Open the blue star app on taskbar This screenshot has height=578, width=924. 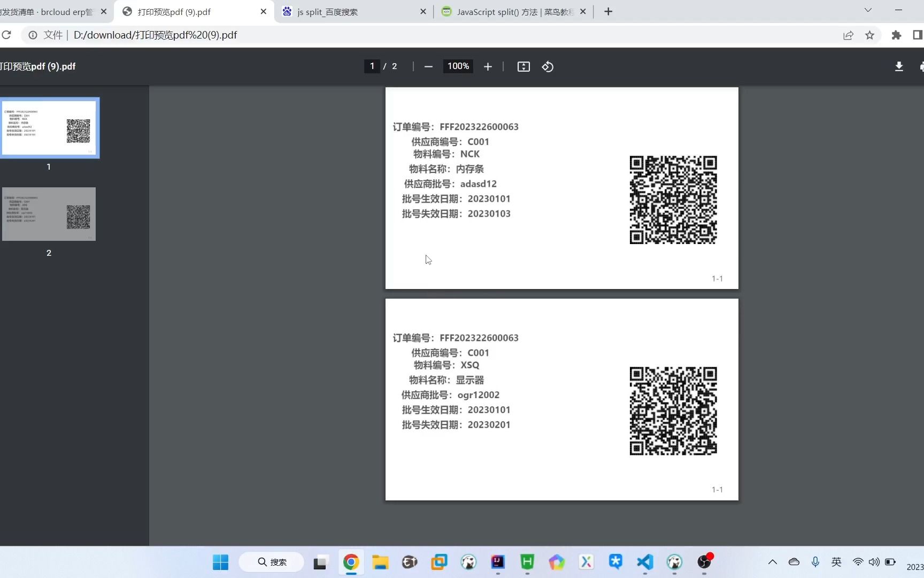click(615, 561)
